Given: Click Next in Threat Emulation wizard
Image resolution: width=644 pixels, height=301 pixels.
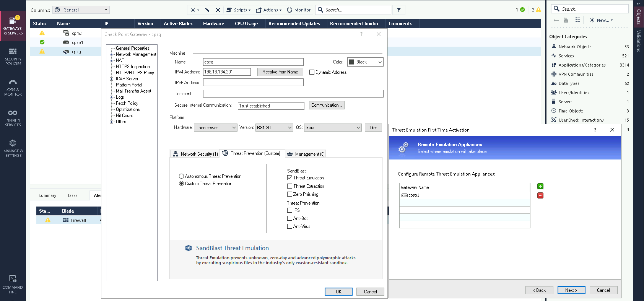Looking at the screenshot, I should 571,290.
